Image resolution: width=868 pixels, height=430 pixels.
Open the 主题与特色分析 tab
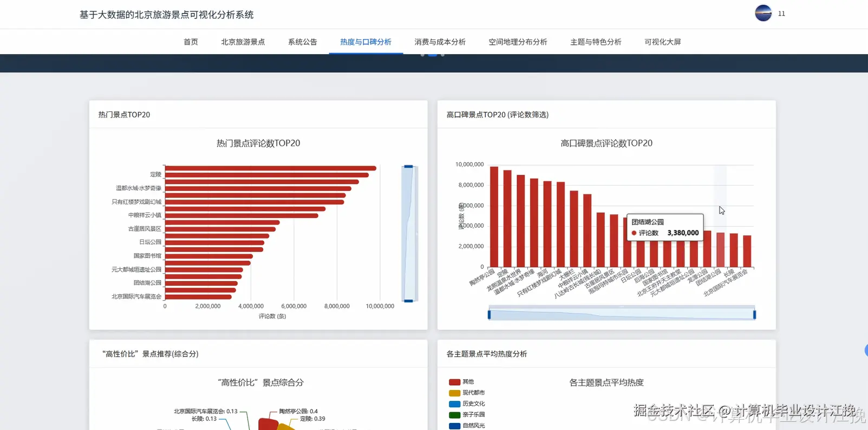click(596, 42)
